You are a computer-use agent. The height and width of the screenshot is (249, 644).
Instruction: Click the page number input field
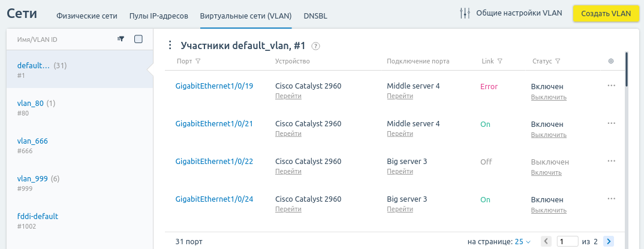tap(568, 241)
